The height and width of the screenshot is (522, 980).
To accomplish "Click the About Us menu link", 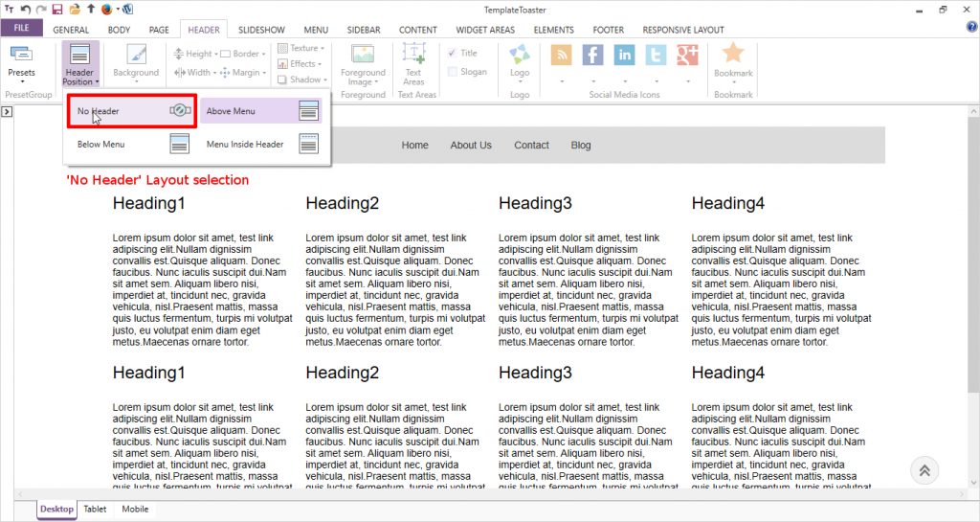I will point(471,146).
